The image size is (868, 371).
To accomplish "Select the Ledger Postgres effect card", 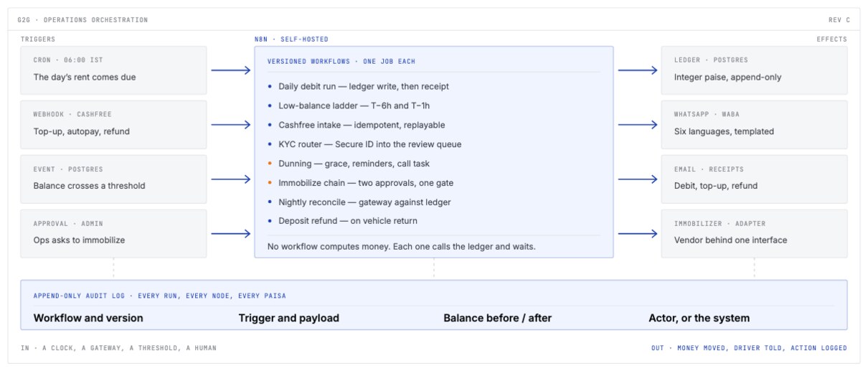I will point(754,70).
